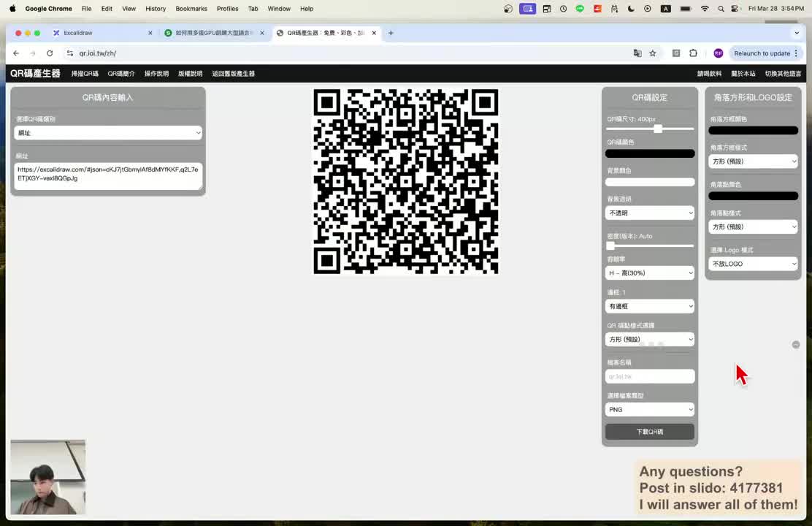Viewport: 812px width, 526px height.
Task: Open the 關於本站 link
Action: pos(743,74)
